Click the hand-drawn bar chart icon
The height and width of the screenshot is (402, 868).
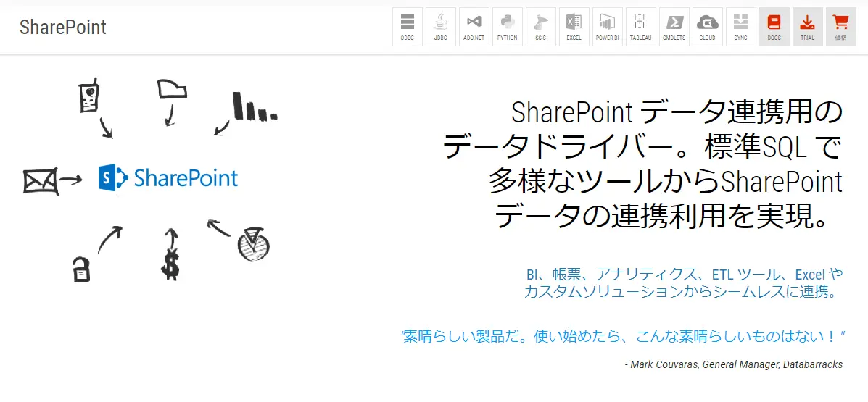point(255,106)
